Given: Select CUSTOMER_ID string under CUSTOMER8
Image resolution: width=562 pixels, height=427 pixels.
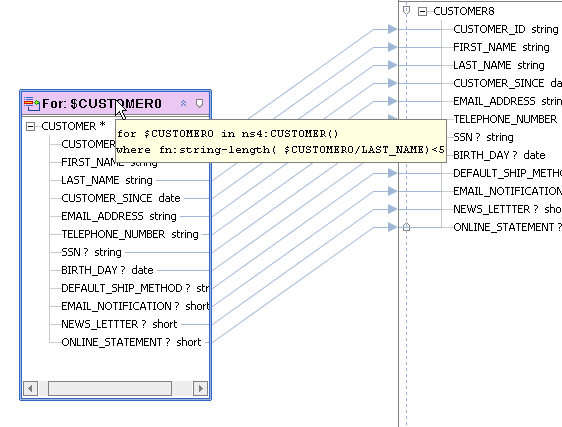Looking at the screenshot, I should click(x=506, y=29).
